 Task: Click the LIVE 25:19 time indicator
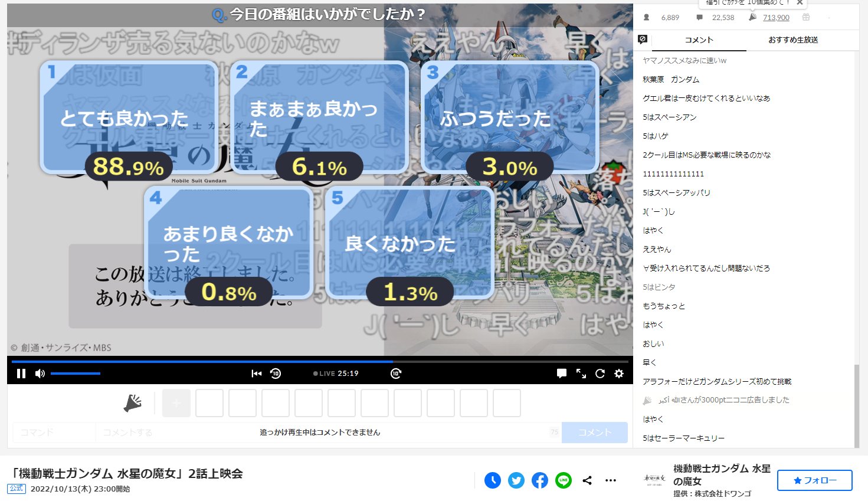pos(336,374)
